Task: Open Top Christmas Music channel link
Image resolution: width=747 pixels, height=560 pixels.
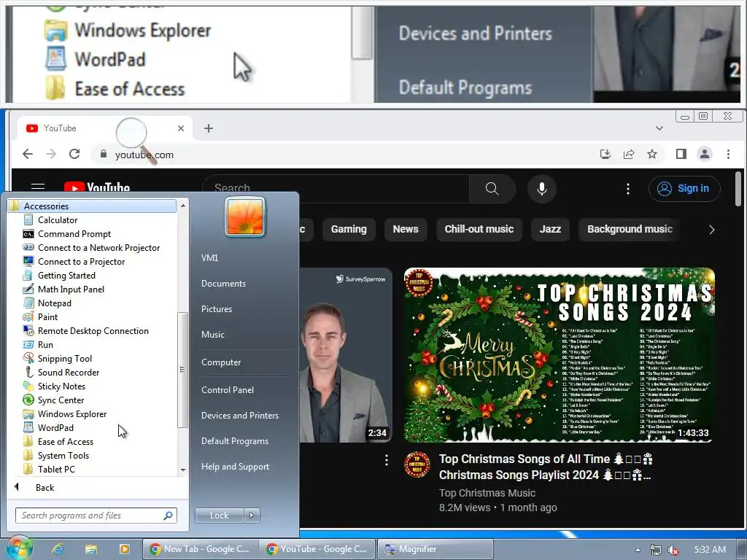Action: tap(487, 493)
